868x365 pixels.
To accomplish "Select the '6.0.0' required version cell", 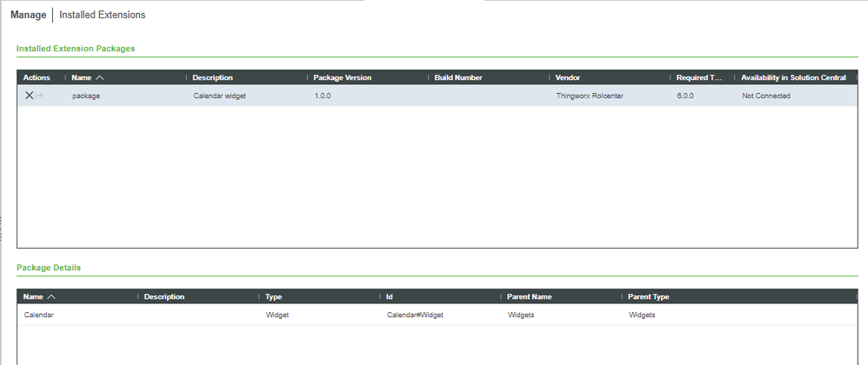I will point(685,96).
